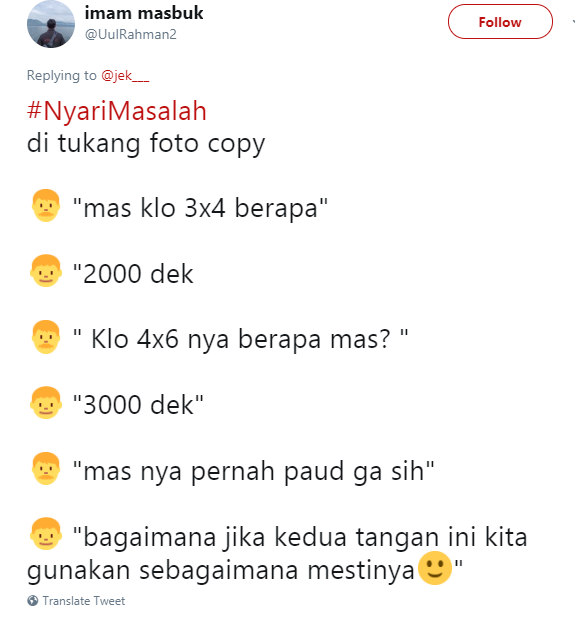575x625 pixels.
Task: Open the @UulRahman2 handle link
Action: (x=131, y=35)
